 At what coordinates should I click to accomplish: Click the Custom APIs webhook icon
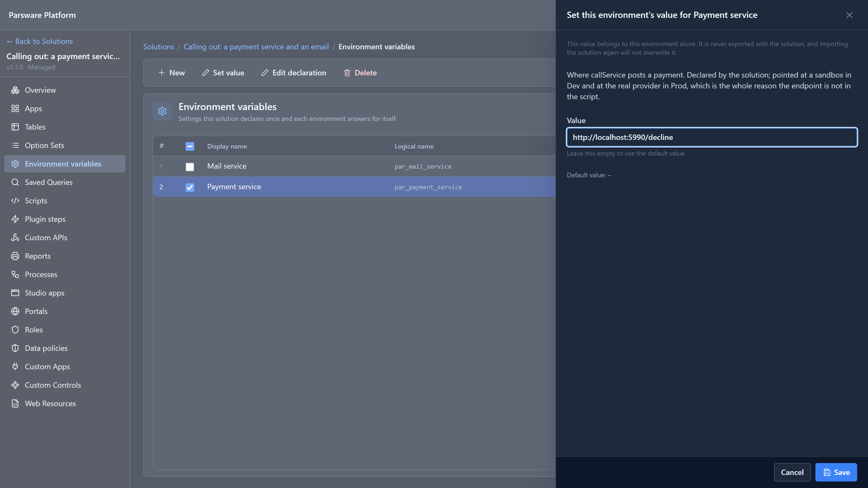pyautogui.click(x=15, y=237)
